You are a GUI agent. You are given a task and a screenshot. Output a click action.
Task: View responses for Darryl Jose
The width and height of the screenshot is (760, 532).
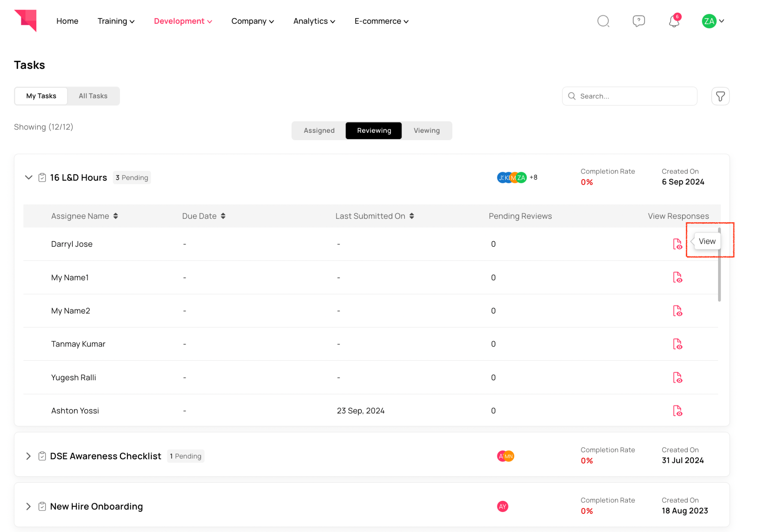[677, 244]
